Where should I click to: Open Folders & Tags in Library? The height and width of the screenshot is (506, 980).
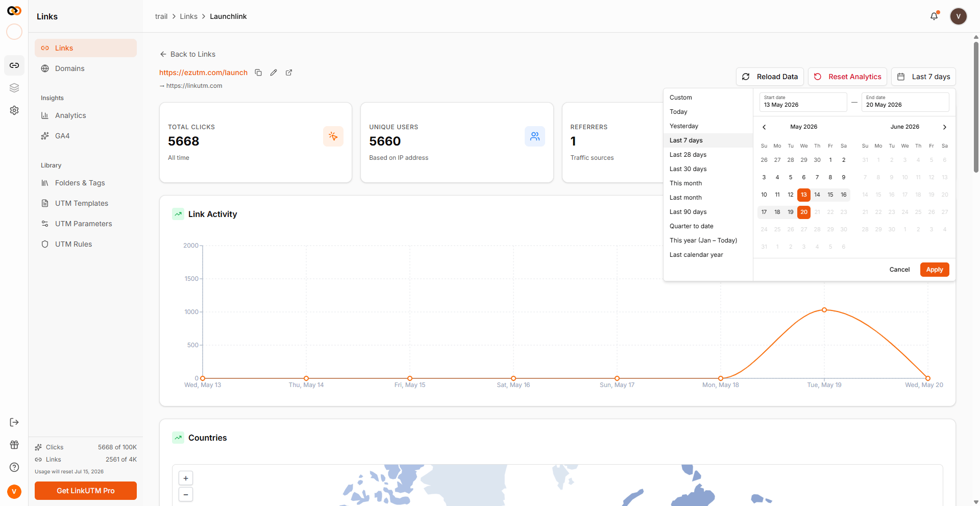point(86,183)
